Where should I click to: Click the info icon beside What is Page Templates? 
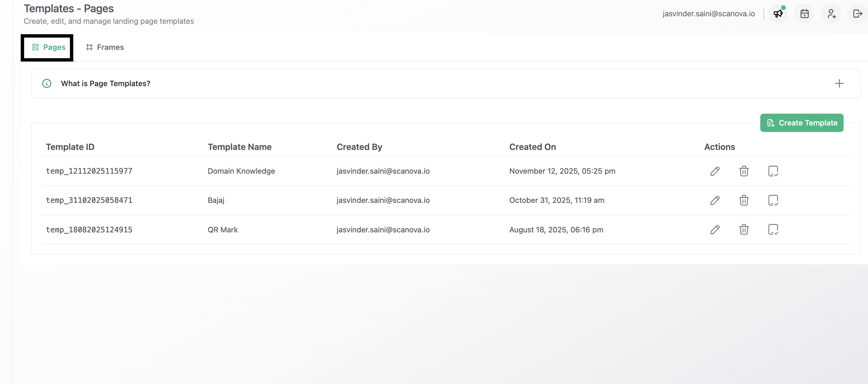click(x=47, y=83)
